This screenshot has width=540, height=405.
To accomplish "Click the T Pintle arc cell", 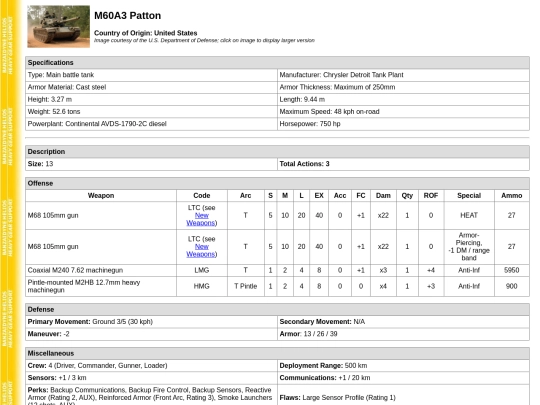I will (x=246, y=287).
